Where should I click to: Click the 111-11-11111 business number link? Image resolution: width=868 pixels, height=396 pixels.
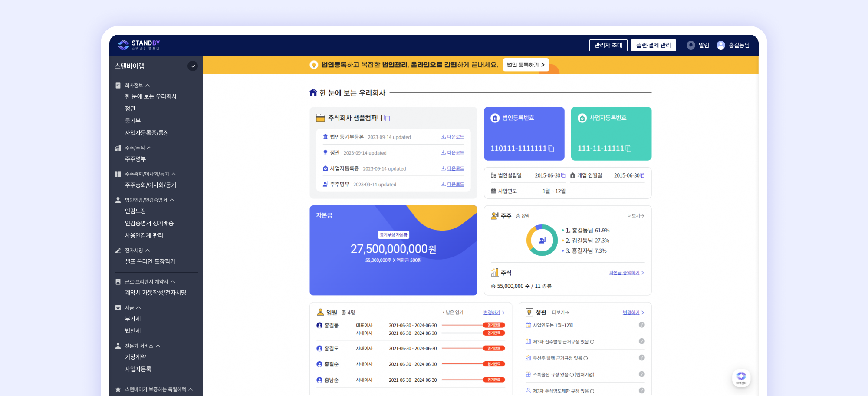[x=601, y=148]
